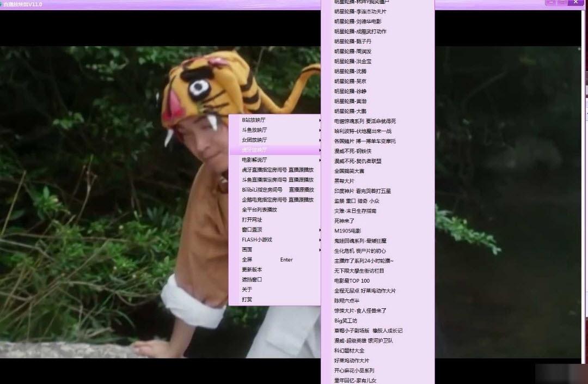The image size is (588, 384).
Task: Expand the FLASH小游戏 submenu
Action: coord(275,240)
